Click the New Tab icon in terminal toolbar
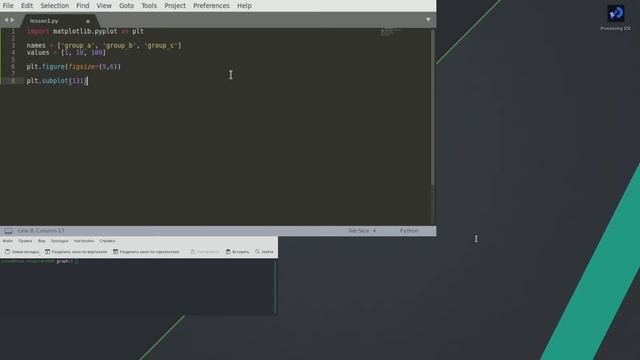Image resolution: width=640 pixels, height=360 pixels. pyautogui.click(x=7, y=252)
